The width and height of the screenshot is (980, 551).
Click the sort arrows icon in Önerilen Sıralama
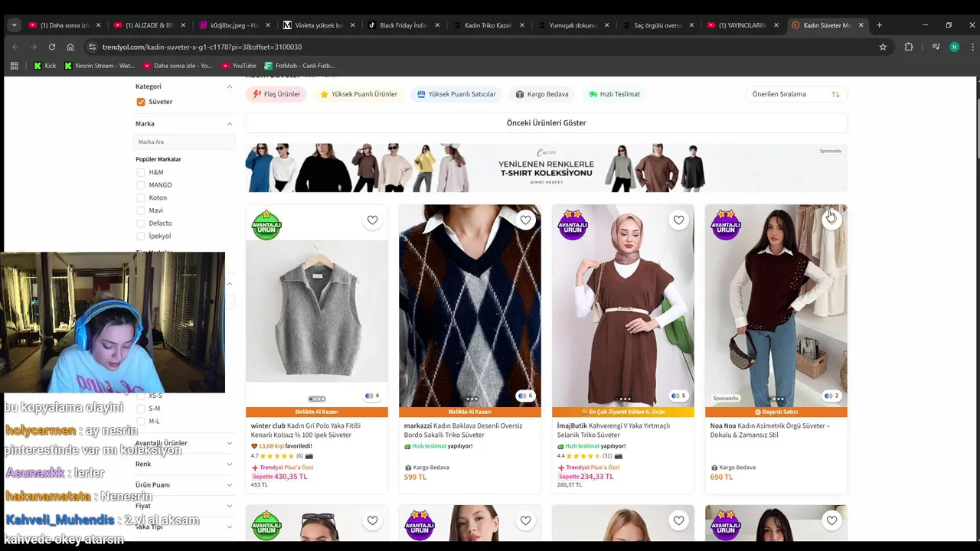point(835,94)
